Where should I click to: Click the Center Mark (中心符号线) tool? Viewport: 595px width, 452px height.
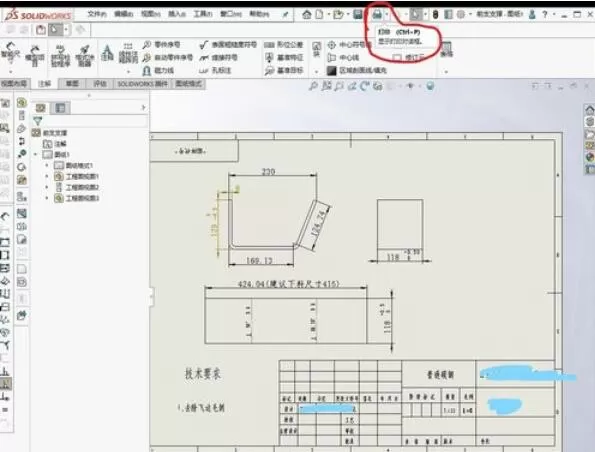(x=349, y=45)
